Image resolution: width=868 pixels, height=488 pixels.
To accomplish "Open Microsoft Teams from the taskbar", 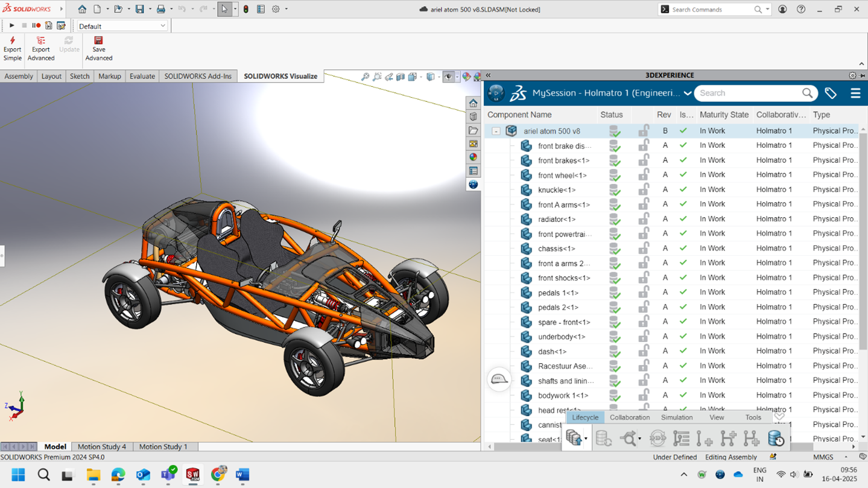I will click(x=168, y=475).
